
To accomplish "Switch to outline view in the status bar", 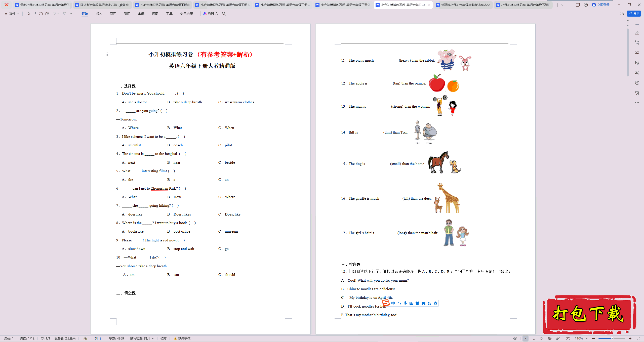I will click(534, 338).
